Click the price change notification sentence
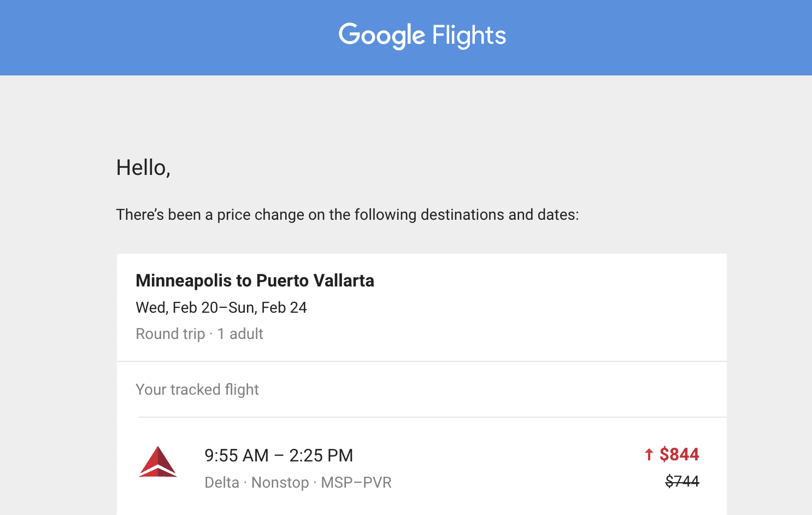812x515 pixels. (x=348, y=215)
